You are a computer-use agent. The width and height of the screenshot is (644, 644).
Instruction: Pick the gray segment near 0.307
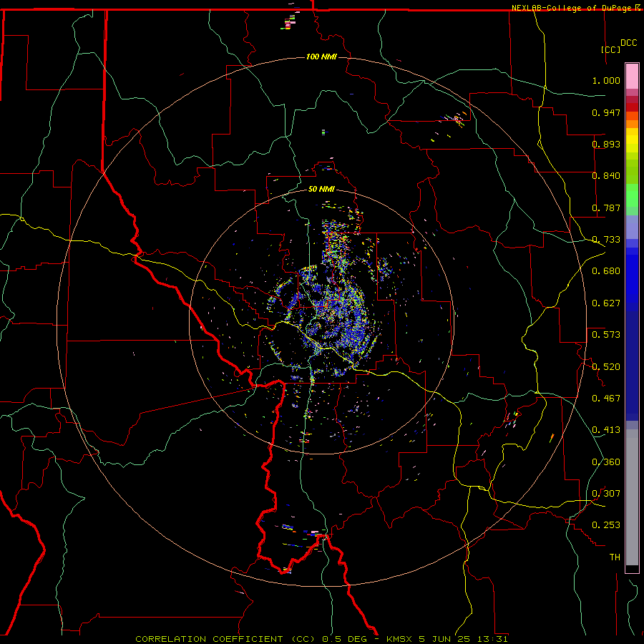(632, 497)
